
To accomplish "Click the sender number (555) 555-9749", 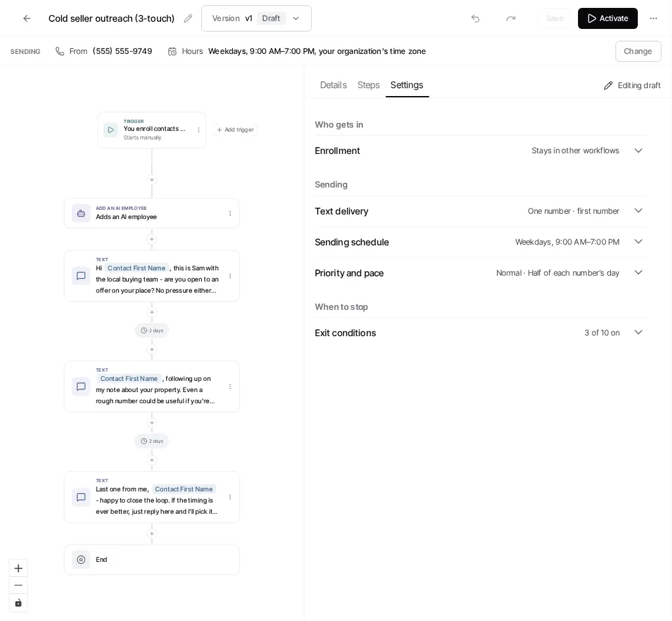I will [x=122, y=51].
